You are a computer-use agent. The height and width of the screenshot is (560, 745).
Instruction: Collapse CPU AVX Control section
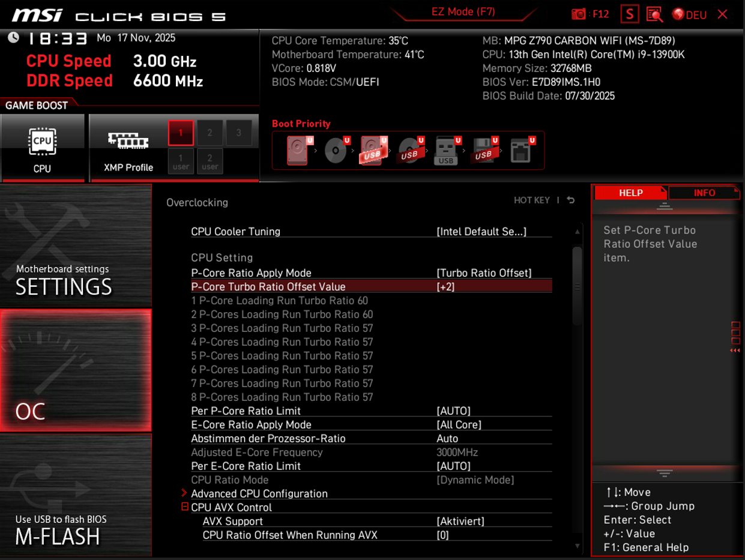(x=185, y=507)
